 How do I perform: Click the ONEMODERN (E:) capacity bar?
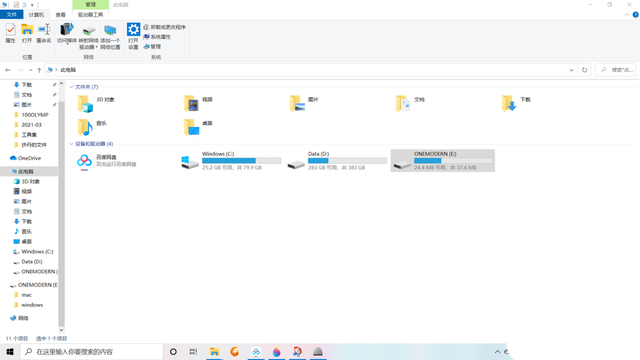[453, 161]
